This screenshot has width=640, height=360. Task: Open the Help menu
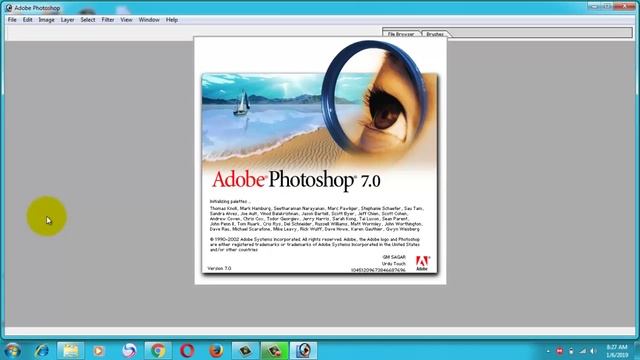(171, 20)
